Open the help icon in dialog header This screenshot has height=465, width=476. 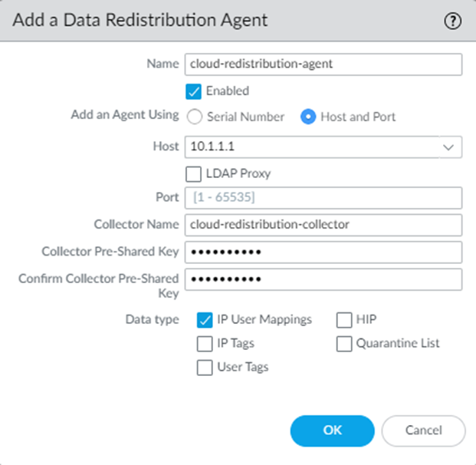(x=453, y=21)
